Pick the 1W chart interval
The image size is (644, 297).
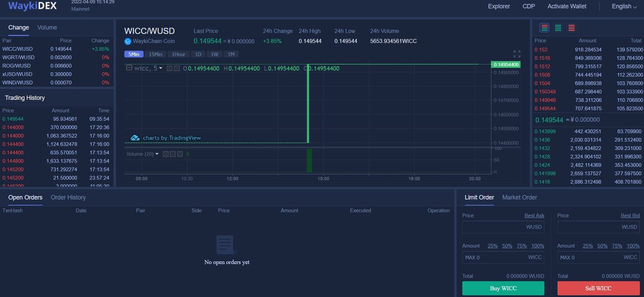(x=214, y=54)
